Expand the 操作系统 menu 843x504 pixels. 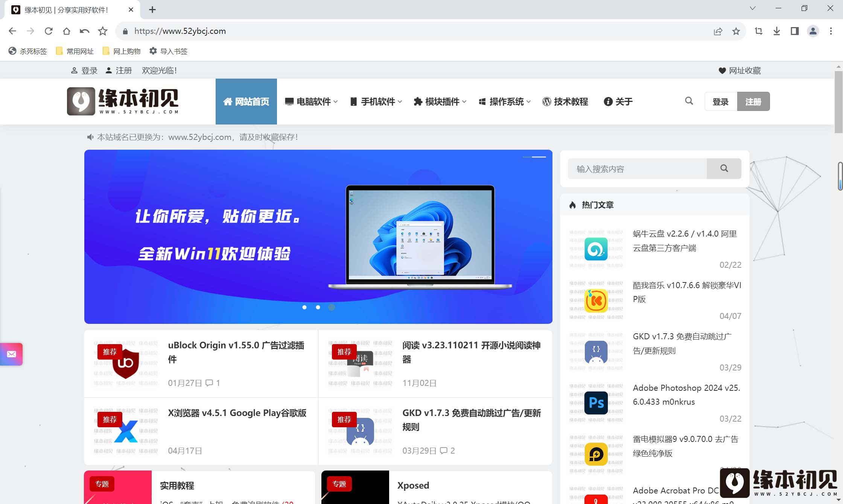pyautogui.click(x=505, y=102)
